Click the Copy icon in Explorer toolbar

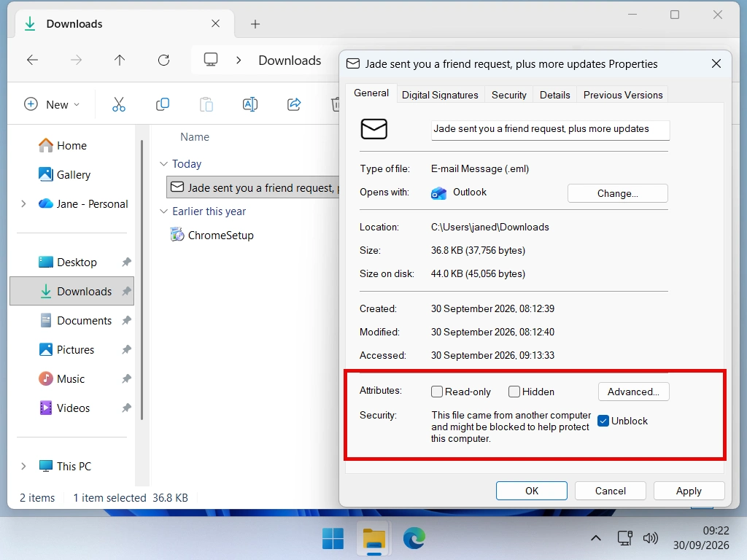(x=163, y=104)
